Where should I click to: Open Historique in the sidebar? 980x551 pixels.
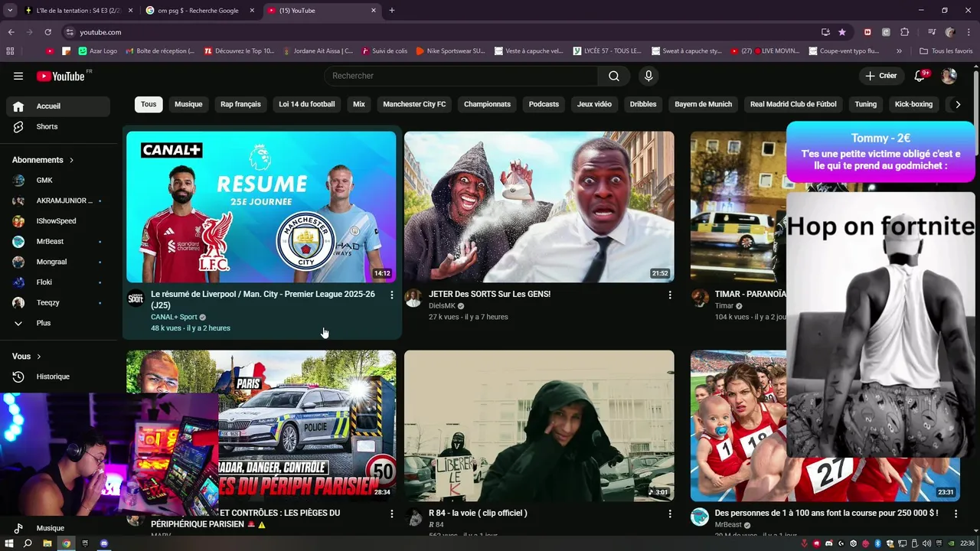coord(58,377)
